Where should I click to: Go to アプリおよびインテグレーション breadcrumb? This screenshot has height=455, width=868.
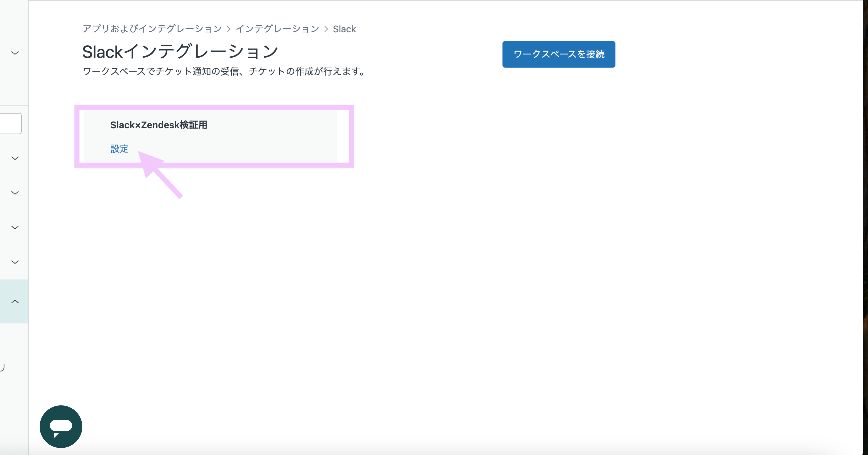[152, 29]
